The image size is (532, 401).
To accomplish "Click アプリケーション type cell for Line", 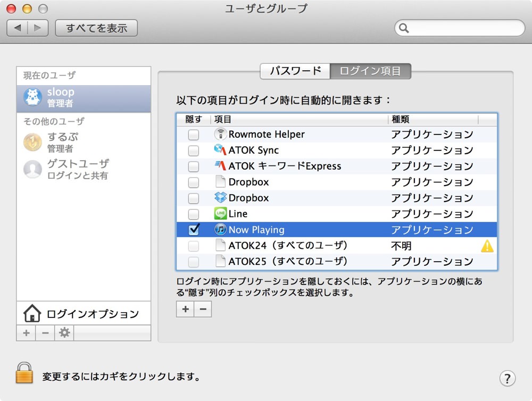I will [432, 214].
